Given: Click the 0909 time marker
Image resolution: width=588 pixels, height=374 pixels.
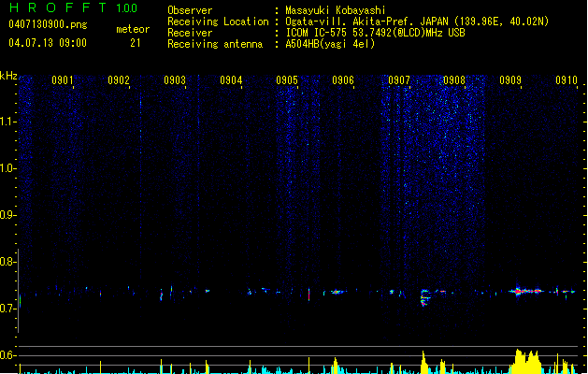Looking at the screenshot, I should tap(510, 80).
